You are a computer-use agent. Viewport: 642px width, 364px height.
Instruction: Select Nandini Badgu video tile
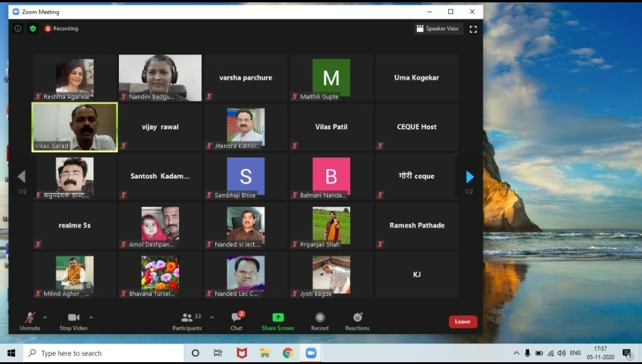(160, 78)
